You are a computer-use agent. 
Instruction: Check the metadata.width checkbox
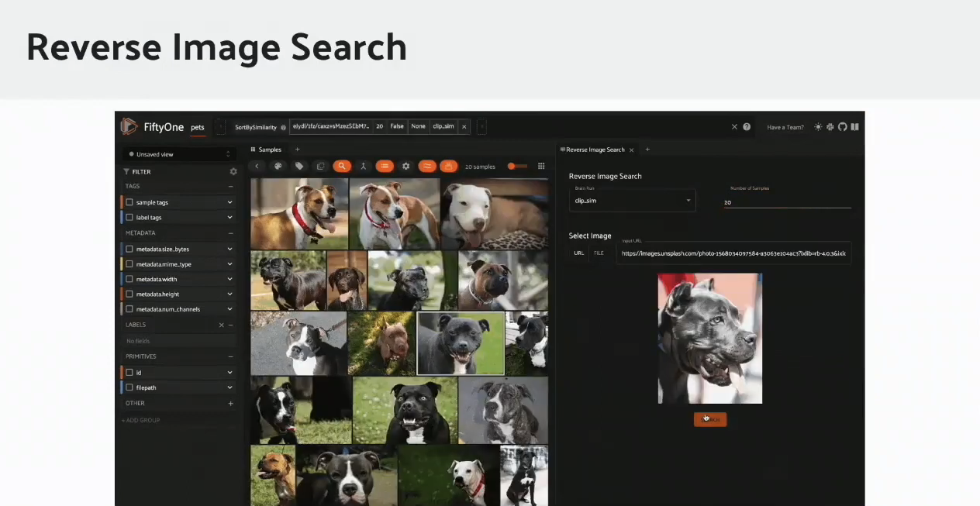coord(129,279)
